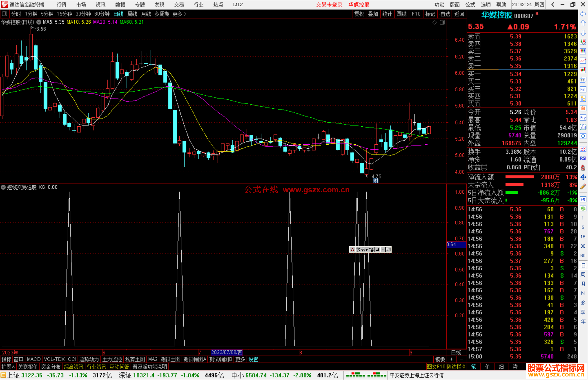Screen dimensions: 588x380
Task: Click the RSI indicator sidebar icon
Action: pyautogui.click(x=583, y=158)
